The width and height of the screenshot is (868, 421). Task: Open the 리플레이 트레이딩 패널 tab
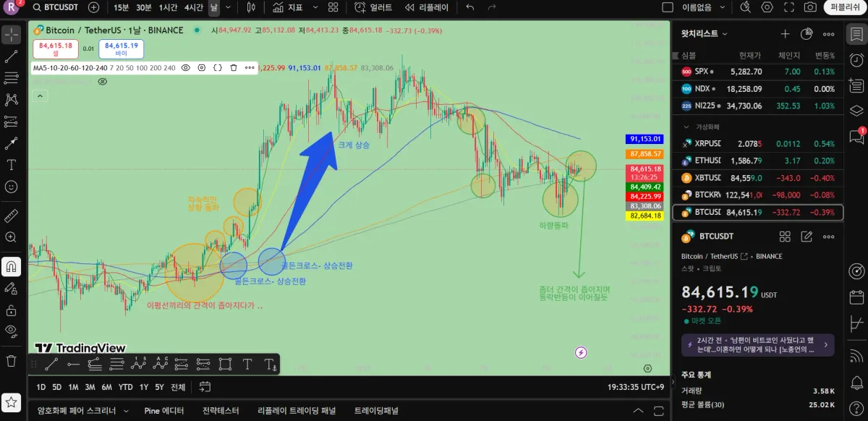(297, 410)
